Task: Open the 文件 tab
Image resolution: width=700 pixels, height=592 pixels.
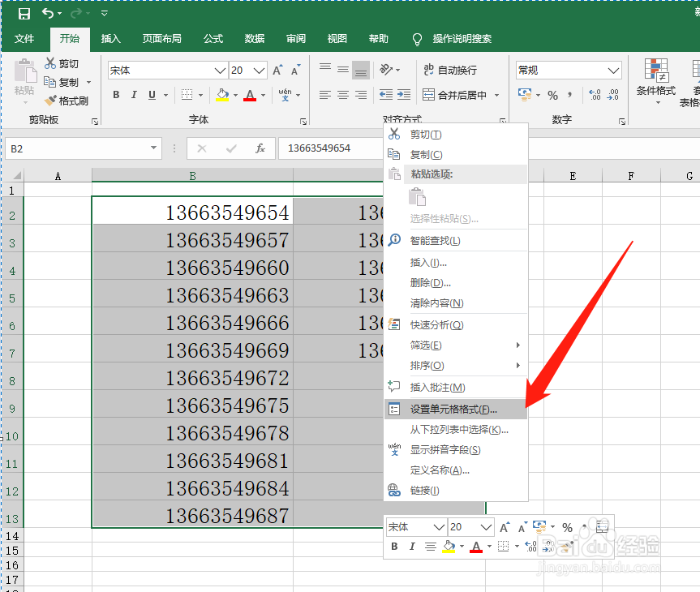Action: tap(24, 39)
